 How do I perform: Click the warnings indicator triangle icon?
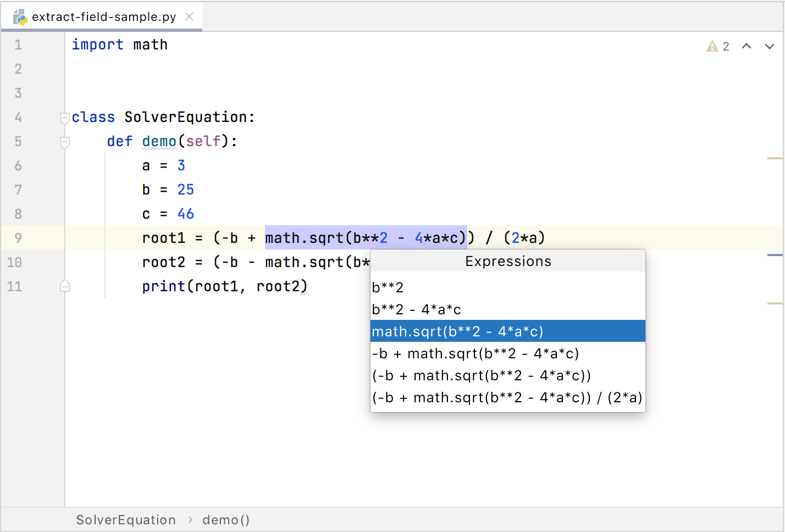[711, 46]
